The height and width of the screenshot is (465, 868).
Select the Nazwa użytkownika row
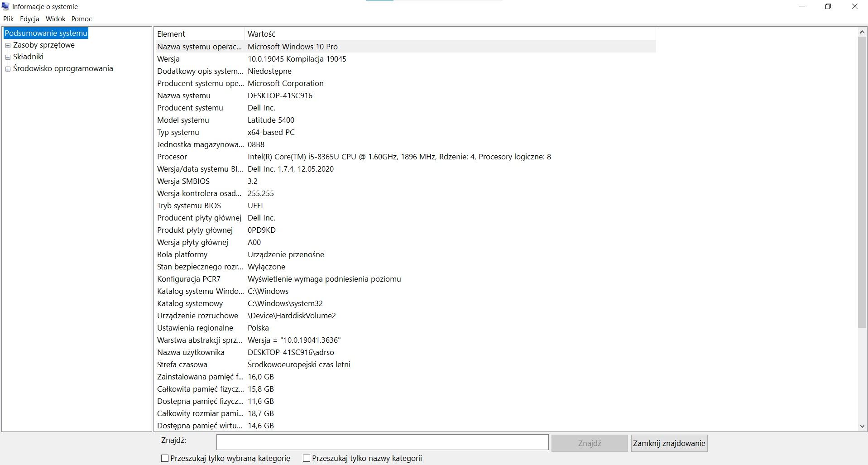406,352
